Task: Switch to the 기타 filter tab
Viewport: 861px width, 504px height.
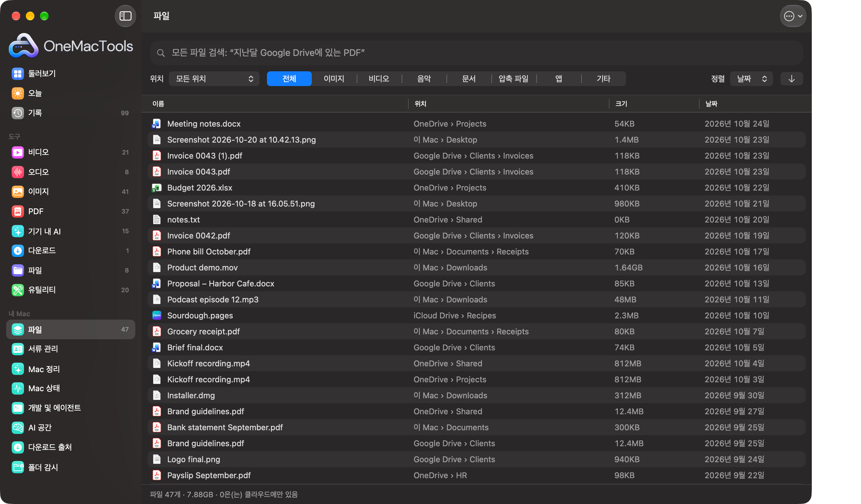Action: pos(604,79)
